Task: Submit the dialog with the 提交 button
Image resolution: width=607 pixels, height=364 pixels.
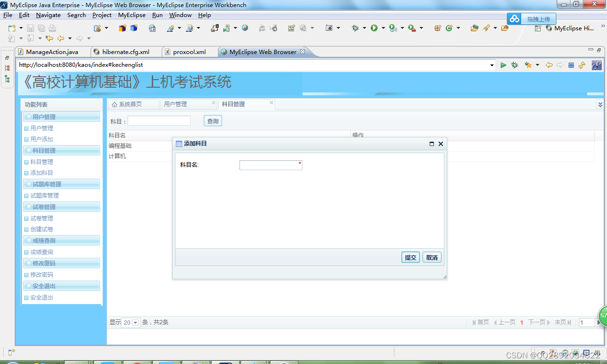Action: (410, 257)
